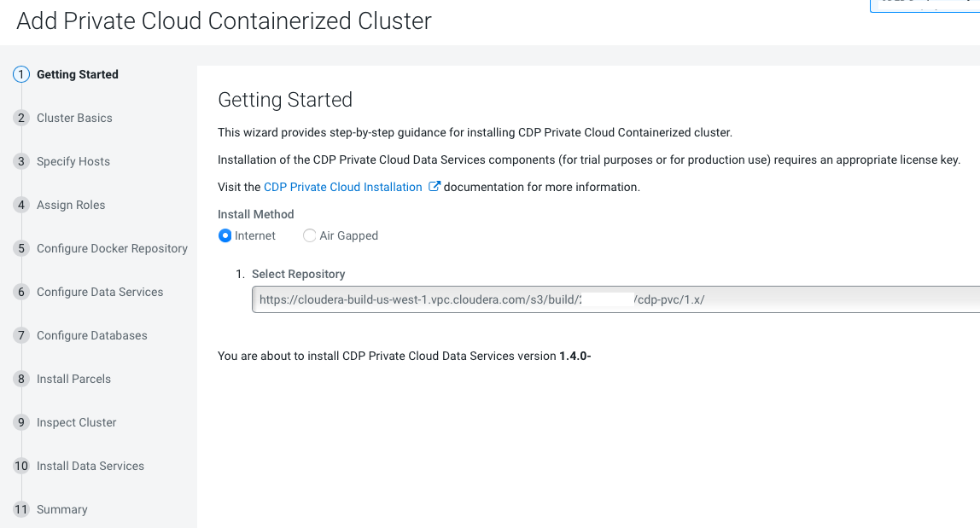980x528 pixels.
Task: Open the Specify Hosts step
Action: tap(73, 161)
